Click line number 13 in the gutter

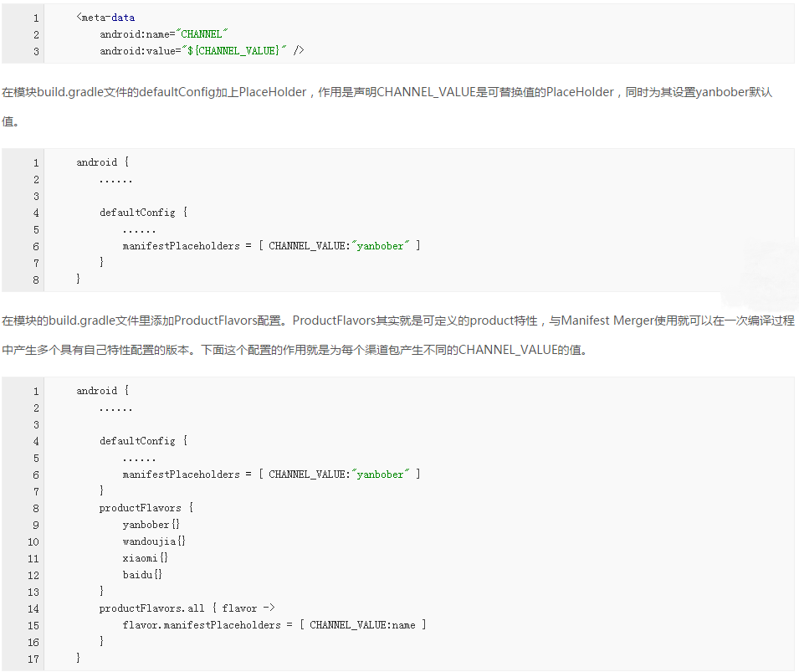click(33, 592)
